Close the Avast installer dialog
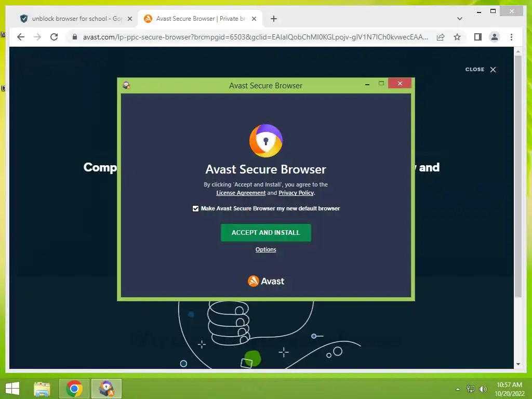The image size is (532, 399). click(400, 83)
